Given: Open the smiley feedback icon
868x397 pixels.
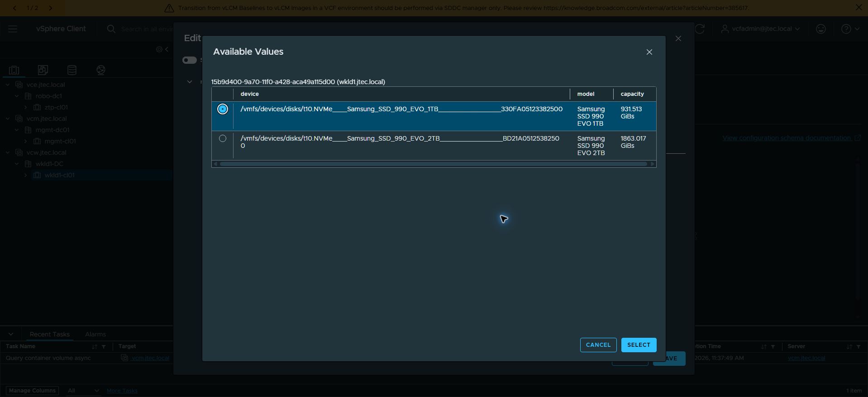Looking at the screenshot, I should [x=820, y=29].
